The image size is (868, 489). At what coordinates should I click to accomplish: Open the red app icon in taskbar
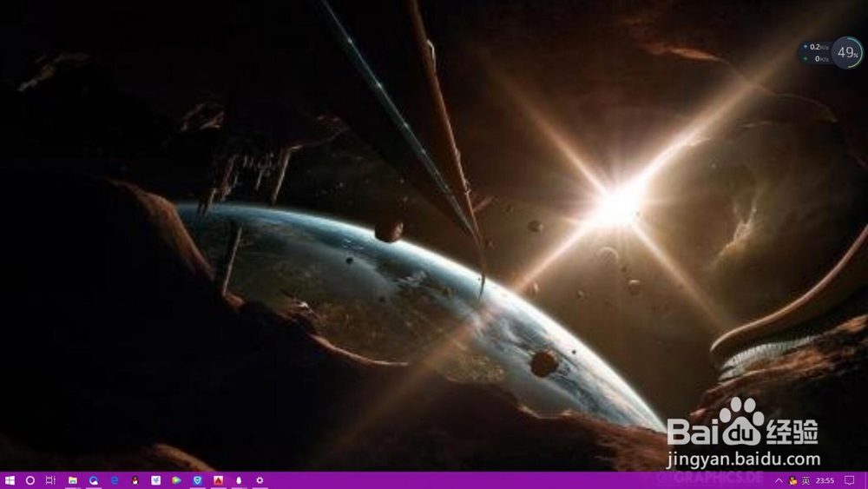point(218,480)
